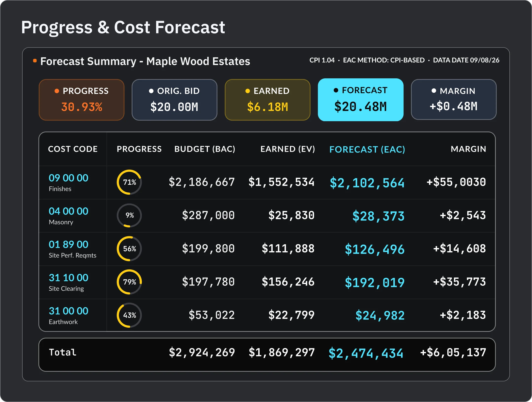Click the 79% progress ring for Site Clearing

coord(129,282)
